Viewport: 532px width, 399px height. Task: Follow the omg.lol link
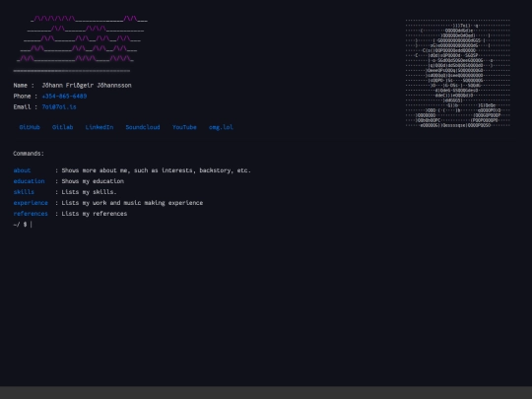(x=221, y=127)
